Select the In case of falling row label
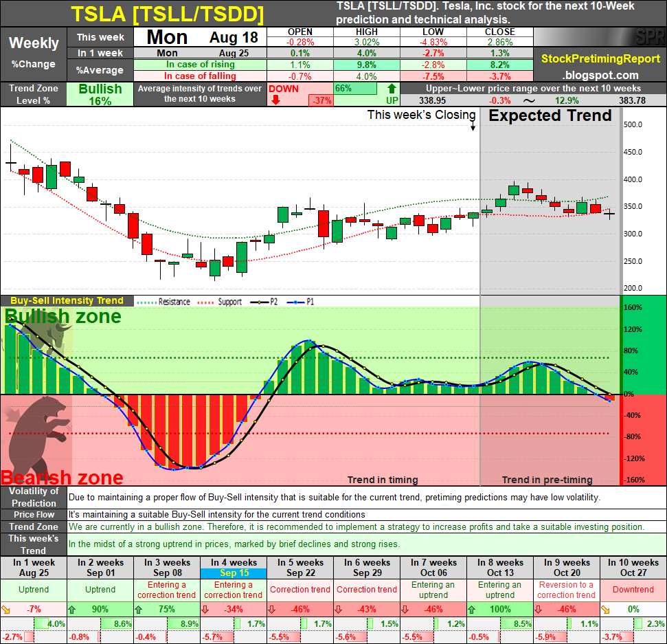The height and width of the screenshot is (644, 667). (x=201, y=76)
